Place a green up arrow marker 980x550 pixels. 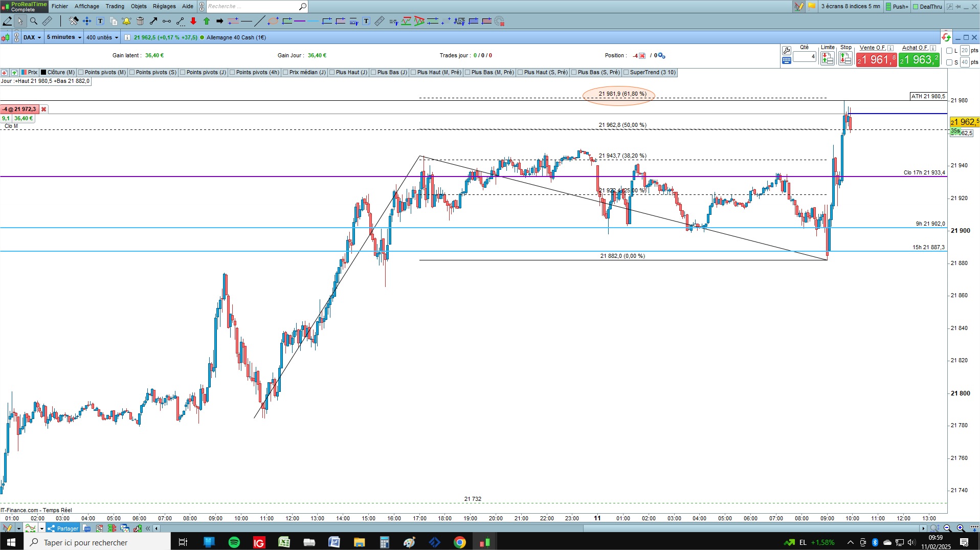(x=207, y=21)
